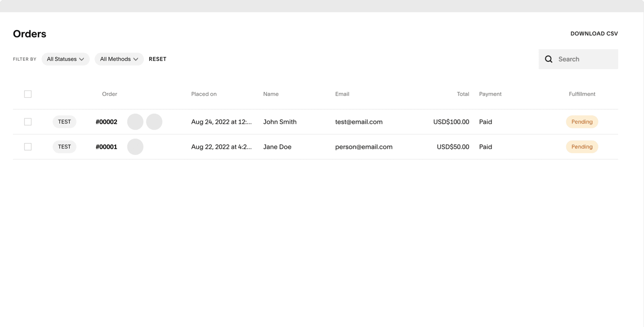Download orders as CSV

(594, 34)
